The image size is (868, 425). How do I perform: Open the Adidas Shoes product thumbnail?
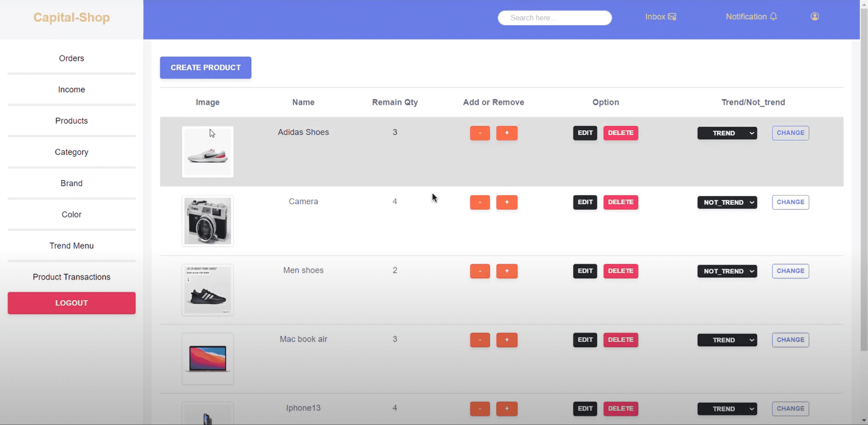(208, 152)
